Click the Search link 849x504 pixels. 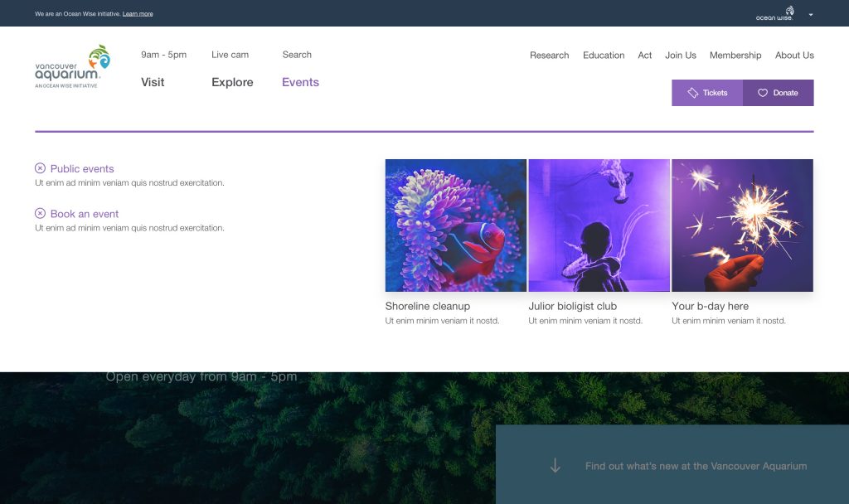pyautogui.click(x=297, y=55)
